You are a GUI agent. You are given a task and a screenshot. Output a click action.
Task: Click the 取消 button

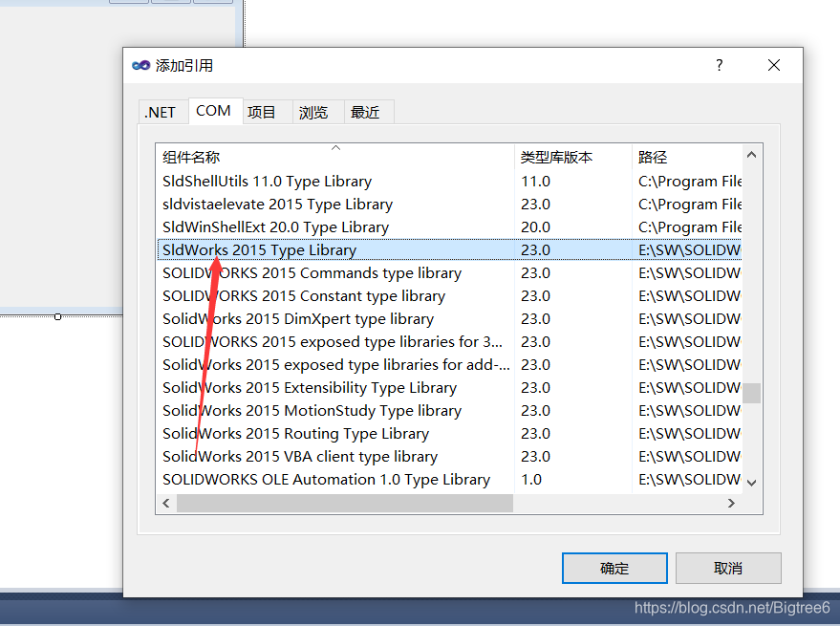coord(728,568)
